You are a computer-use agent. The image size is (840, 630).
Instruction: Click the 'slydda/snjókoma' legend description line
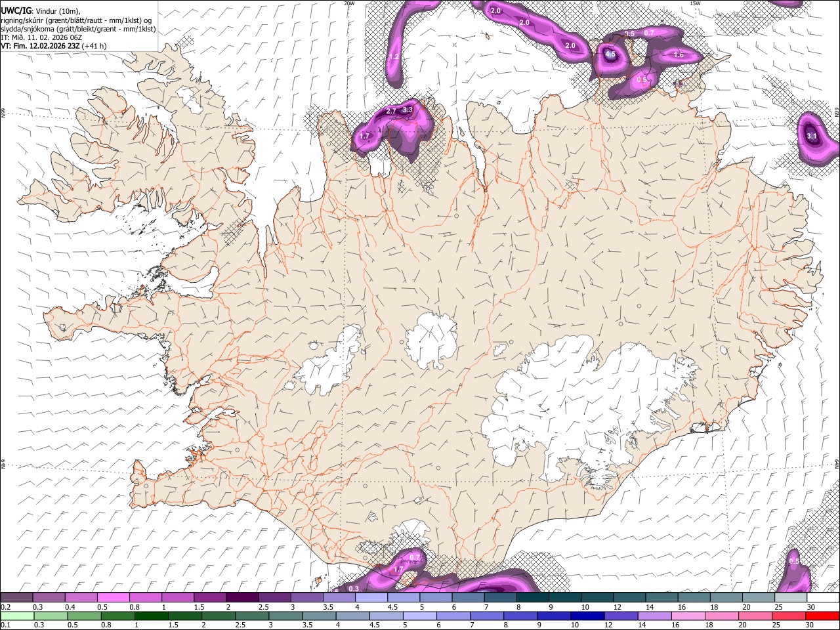(x=78, y=29)
